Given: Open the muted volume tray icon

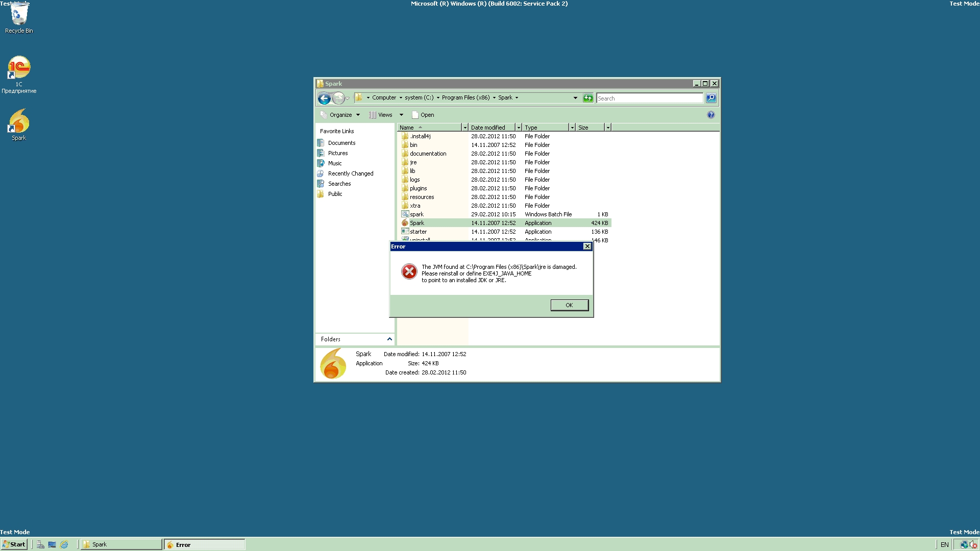Looking at the screenshot, I should click(x=973, y=544).
